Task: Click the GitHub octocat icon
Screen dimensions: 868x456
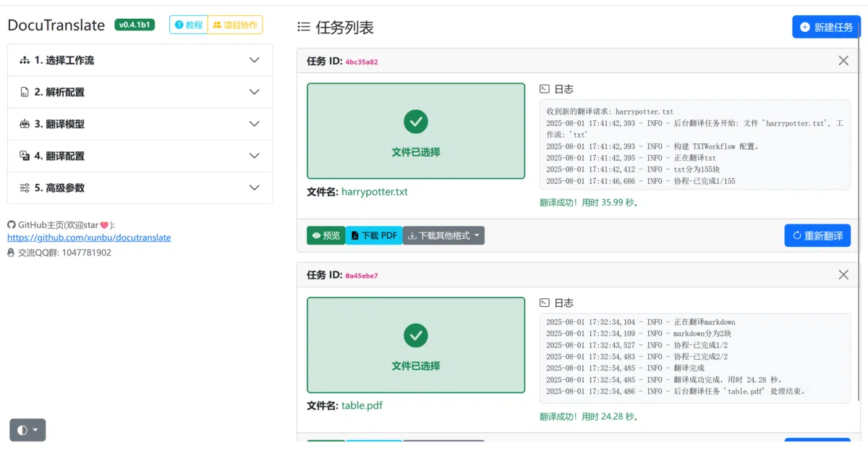Action: click(x=12, y=224)
